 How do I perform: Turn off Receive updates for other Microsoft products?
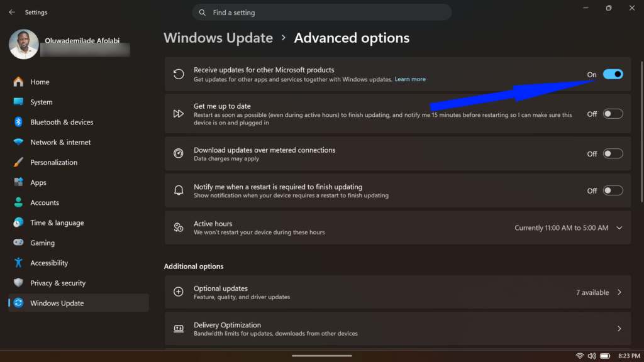613,74
